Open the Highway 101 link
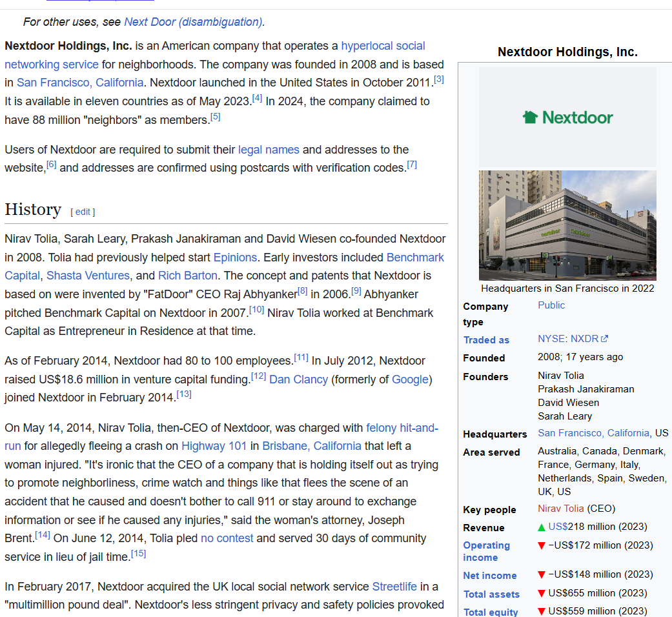This screenshot has width=672, height=617. click(214, 446)
